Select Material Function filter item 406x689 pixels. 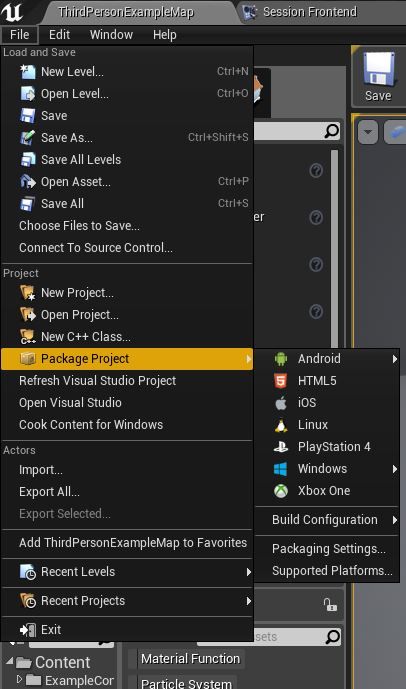point(190,659)
